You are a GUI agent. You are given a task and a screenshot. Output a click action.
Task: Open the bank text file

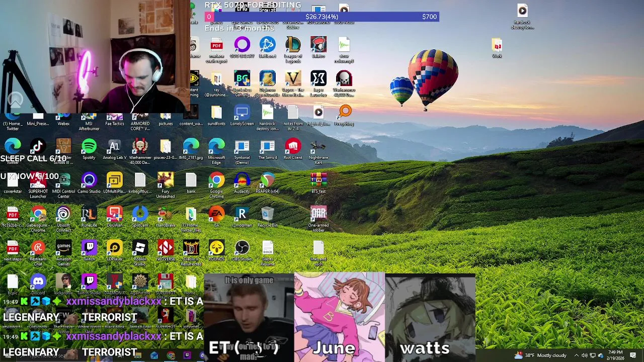[191, 184]
